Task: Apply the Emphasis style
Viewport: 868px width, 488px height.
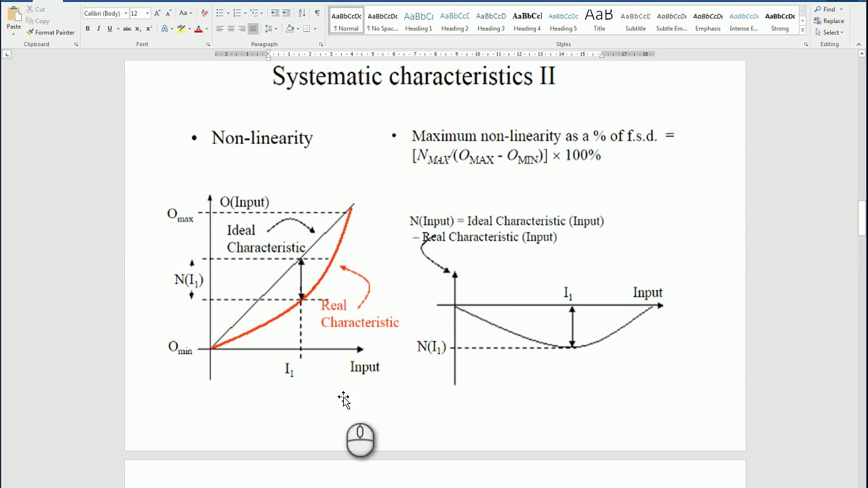Action: tap(708, 21)
